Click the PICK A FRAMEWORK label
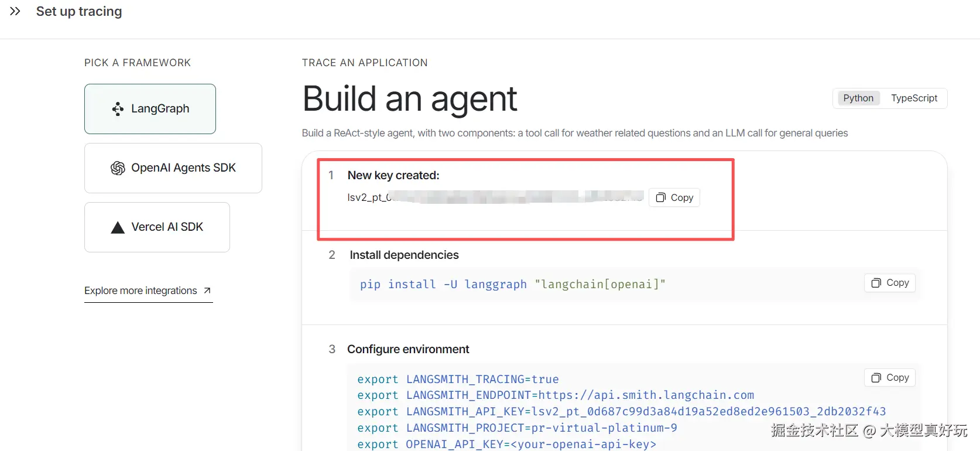 [138, 63]
